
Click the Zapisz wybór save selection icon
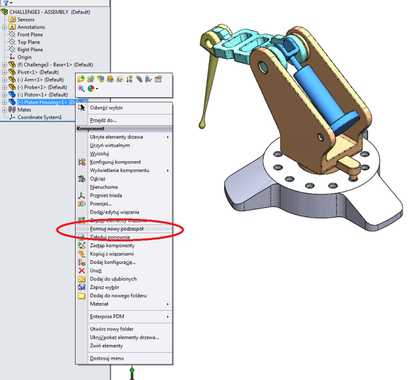click(82, 287)
